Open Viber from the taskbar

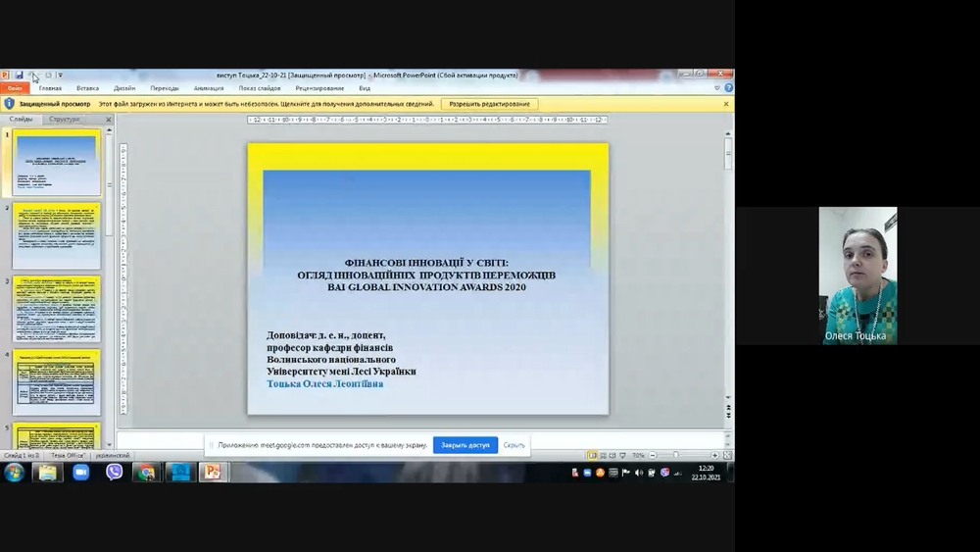(114, 473)
